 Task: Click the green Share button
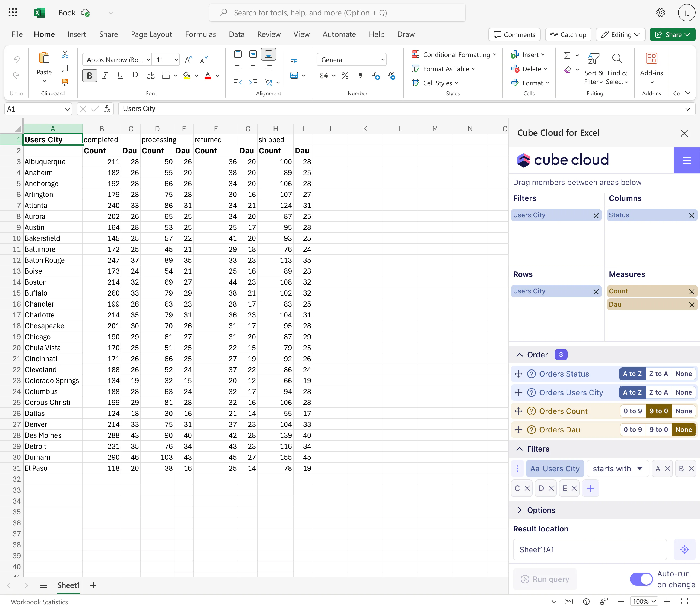click(x=672, y=34)
